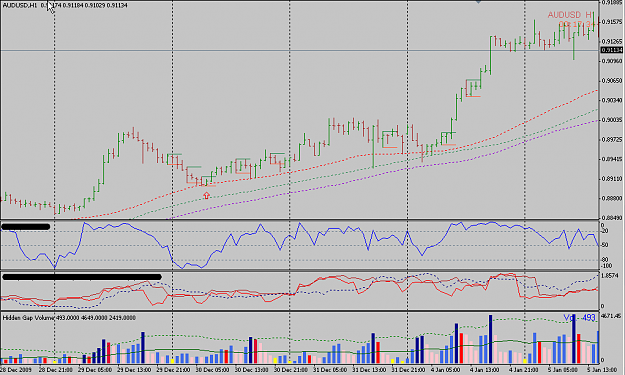Click the 0.91265 price scale label
This screenshot has height=375, width=625.
click(612, 41)
